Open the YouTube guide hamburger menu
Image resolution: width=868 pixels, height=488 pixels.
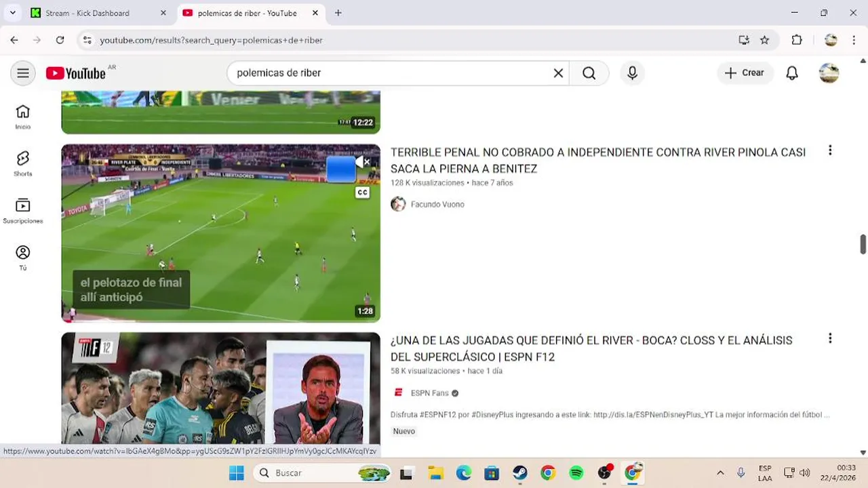pos(23,73)
